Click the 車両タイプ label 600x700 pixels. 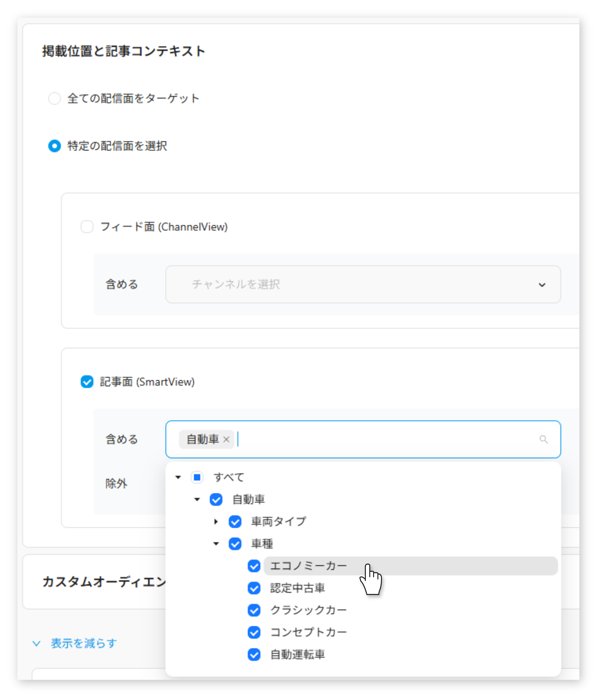pos(279,522)
